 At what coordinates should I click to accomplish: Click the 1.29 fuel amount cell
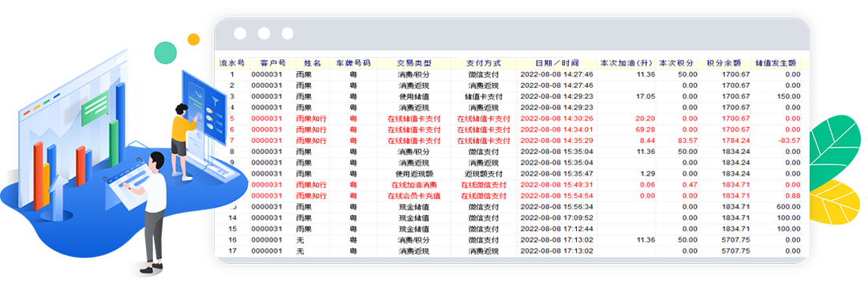648,174
